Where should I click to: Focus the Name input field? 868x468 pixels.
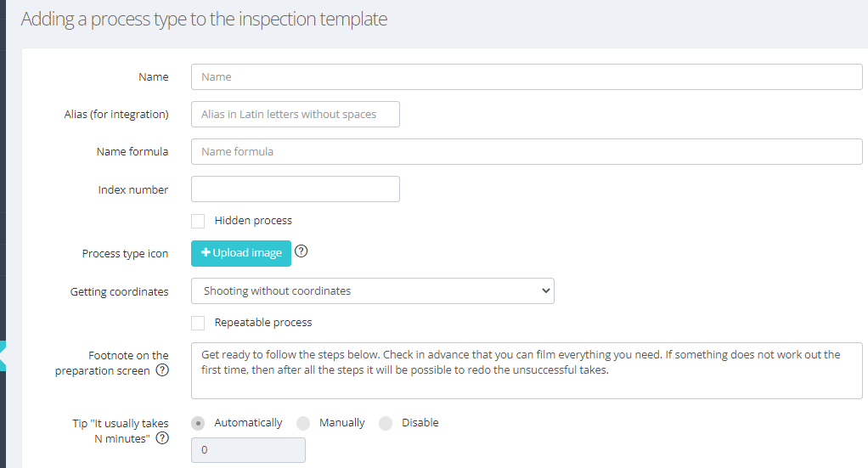(x=527, y=77)
